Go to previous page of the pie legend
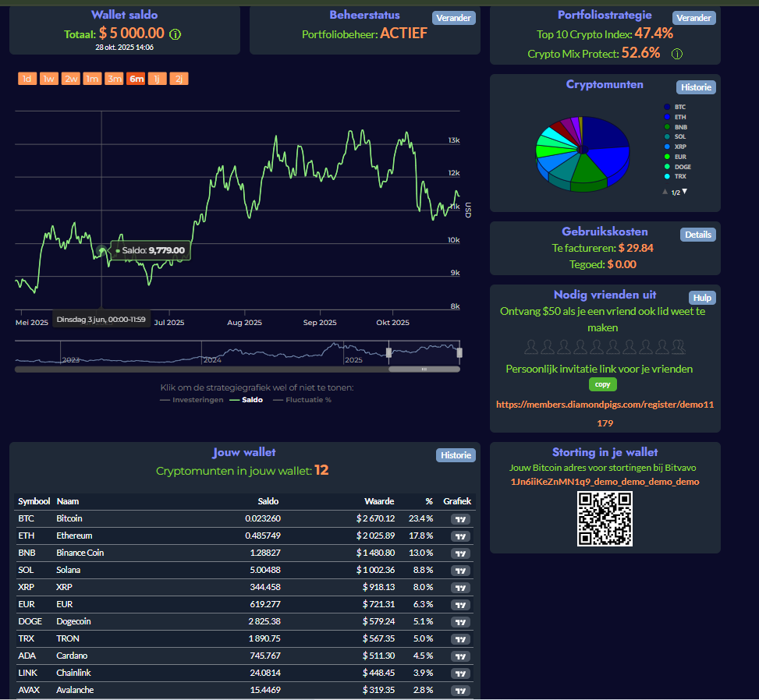This screenshot has width=759, height=700. click(x=665, y=192)
